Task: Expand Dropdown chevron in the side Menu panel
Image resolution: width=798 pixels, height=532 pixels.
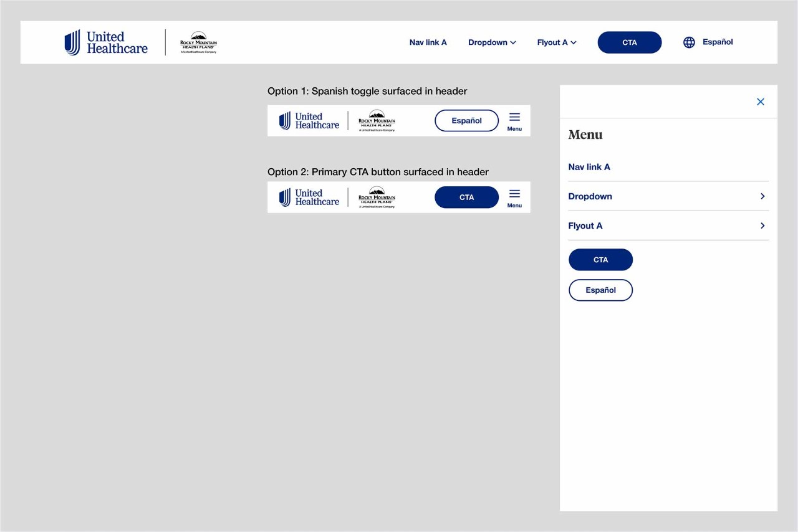Action: click(x=762, y=196)
